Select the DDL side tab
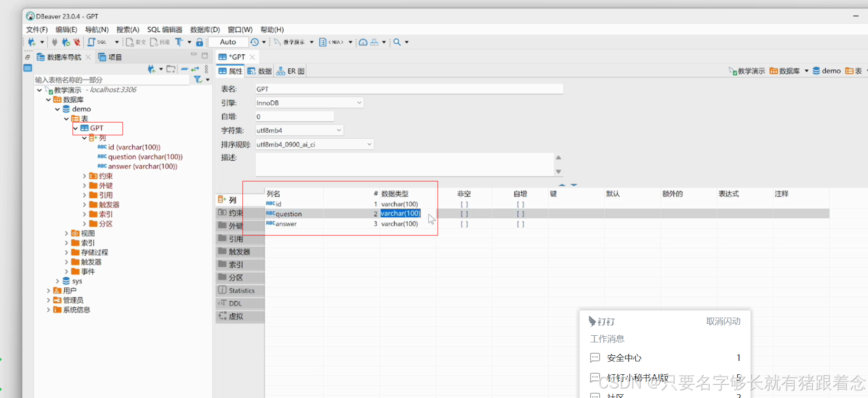Image resolution: width=868 pixels, height=398 pixels. (240, 303)
